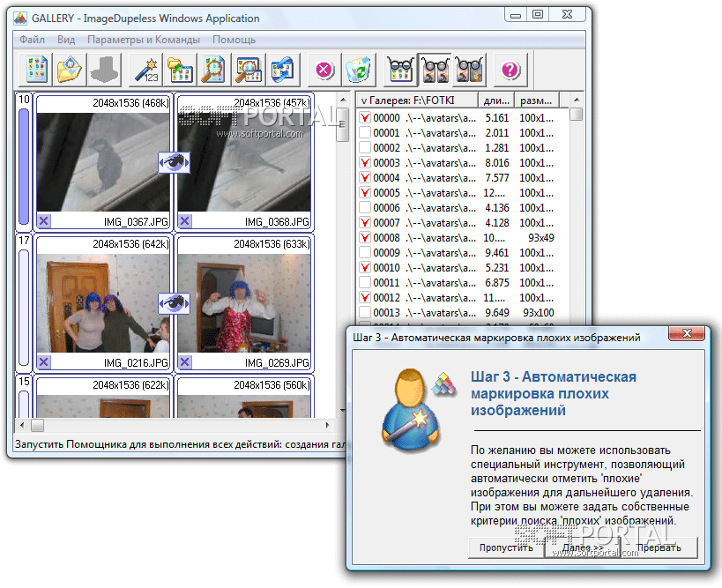The width and height of the screenshot is (722, 588).
Task: Select list row 00009
Action: [x=463, y=252]
